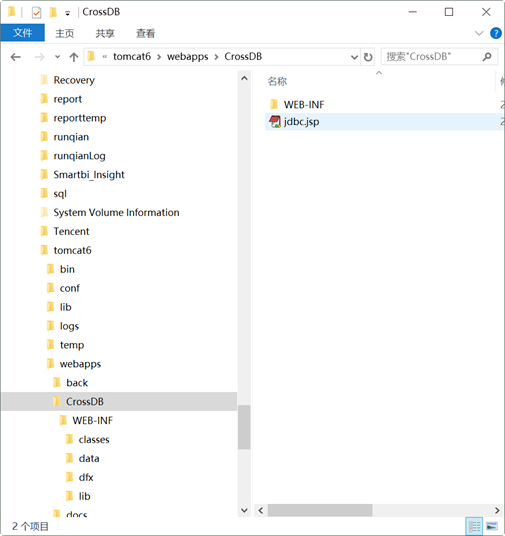Screen dimensions: 505x536
Task: Click the tree pane scroll down arrow
Action: (x=244, y=510)
